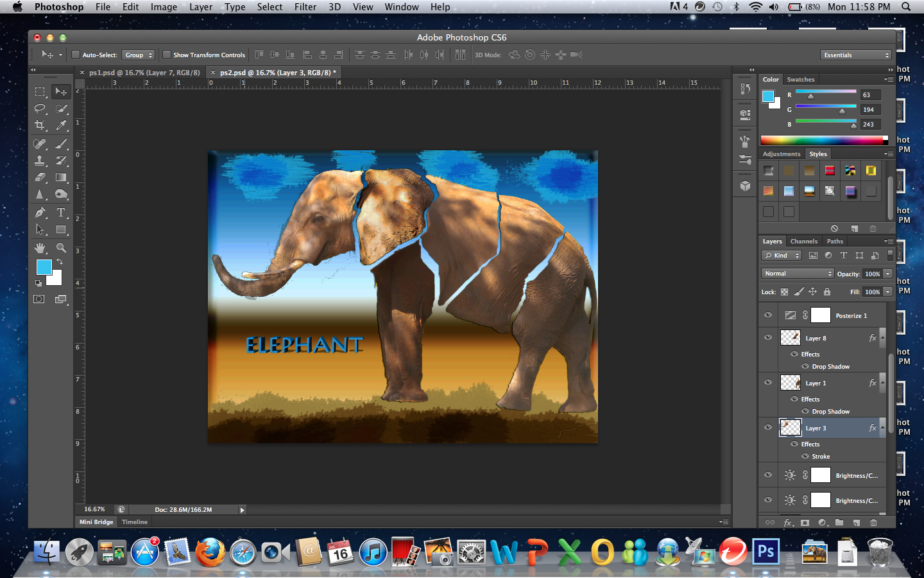924x578 pixels.
Task: Open the Normal blend mode dropdown
Action: point(798,274)
